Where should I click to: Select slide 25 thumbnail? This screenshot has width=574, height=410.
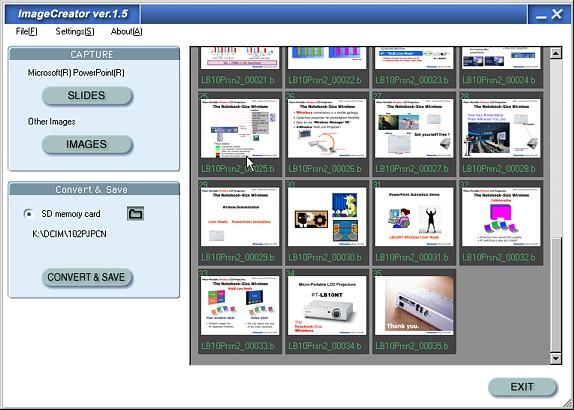pyautogui.click(x=240, y=128)
